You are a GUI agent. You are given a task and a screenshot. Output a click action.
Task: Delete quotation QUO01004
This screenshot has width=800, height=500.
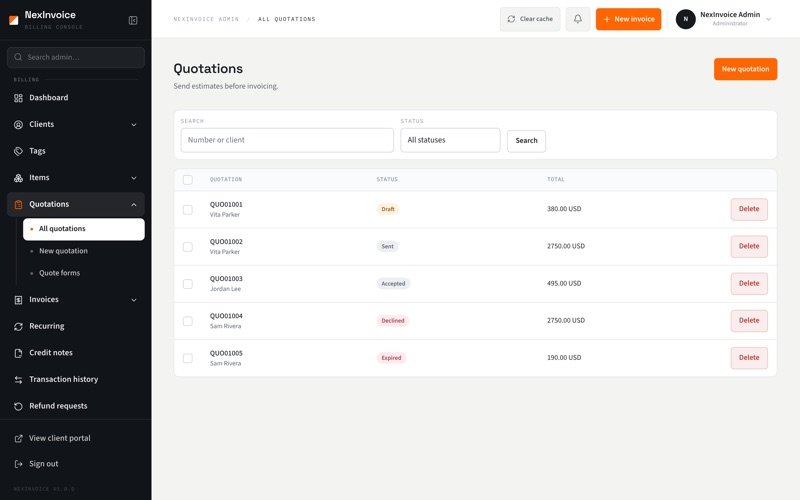(749, 321)
